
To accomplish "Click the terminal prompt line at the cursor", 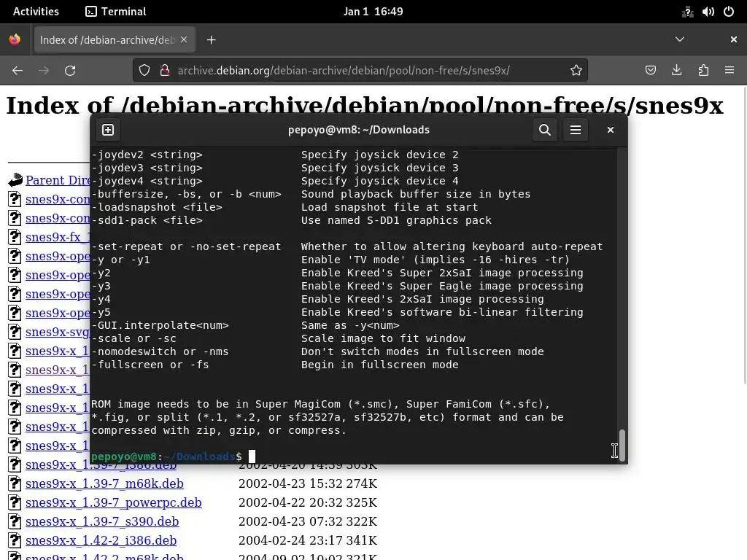I will point(174,456).
